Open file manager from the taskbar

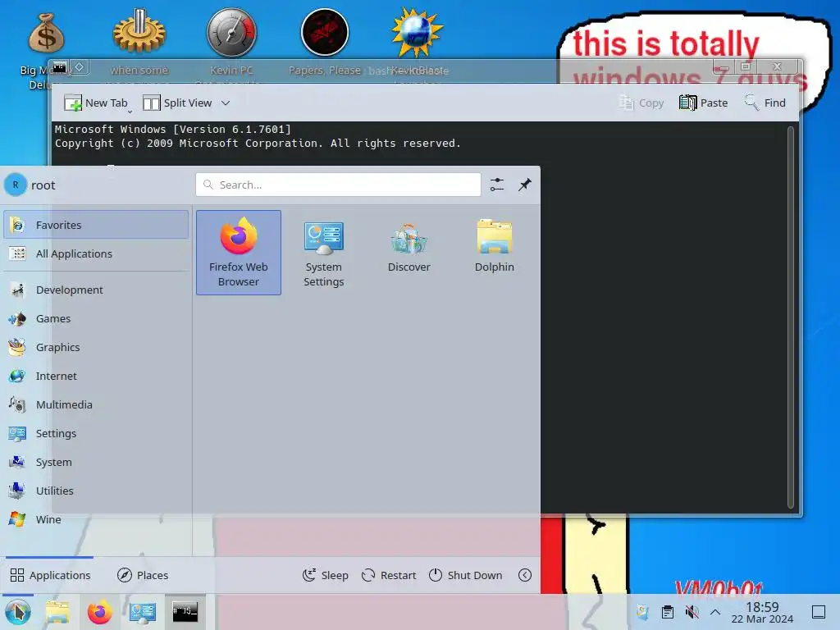[x=57, y=612]
